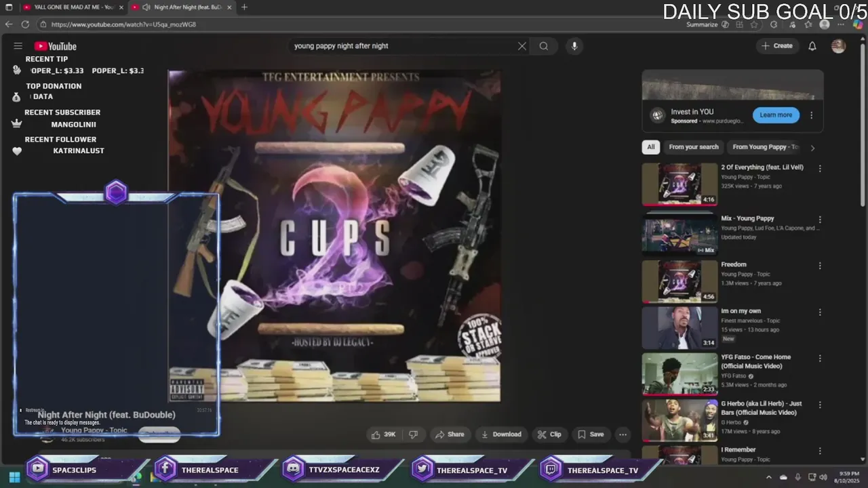Click Summarize in the address bar
Viewport: 868px width, 488px height.
tap(702, 24)
